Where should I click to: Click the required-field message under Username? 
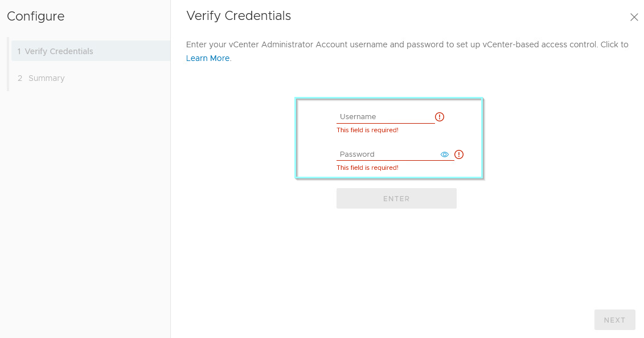[368, 130]
